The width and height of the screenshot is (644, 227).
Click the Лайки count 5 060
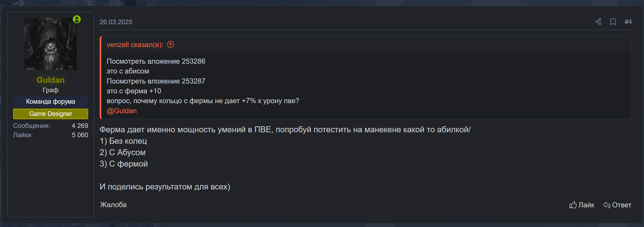80,135
